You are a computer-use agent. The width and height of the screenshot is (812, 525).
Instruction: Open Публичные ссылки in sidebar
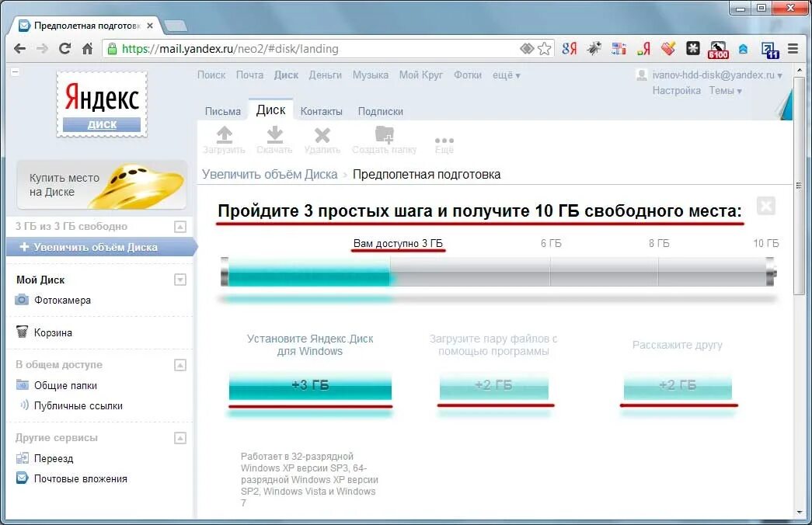click(78, 406)
